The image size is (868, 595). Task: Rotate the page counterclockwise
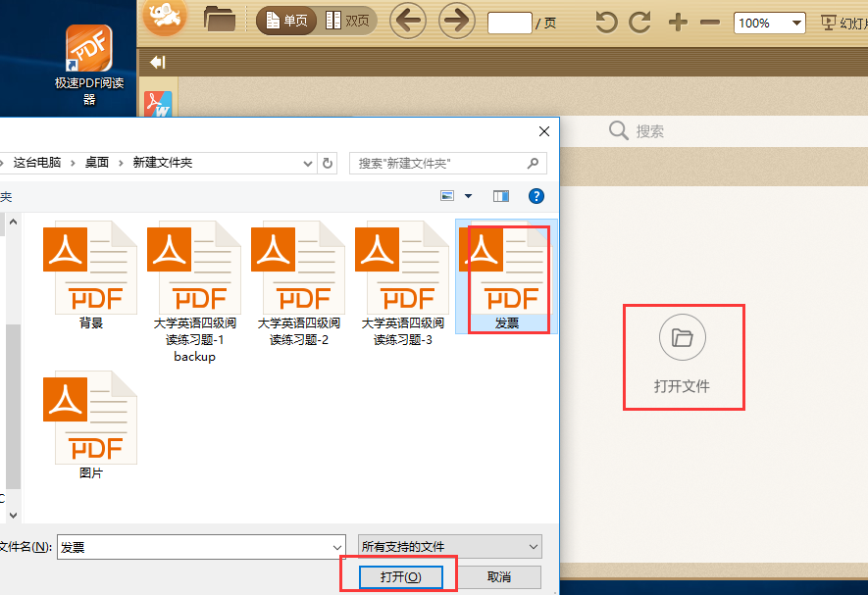[x=606, y=23]
